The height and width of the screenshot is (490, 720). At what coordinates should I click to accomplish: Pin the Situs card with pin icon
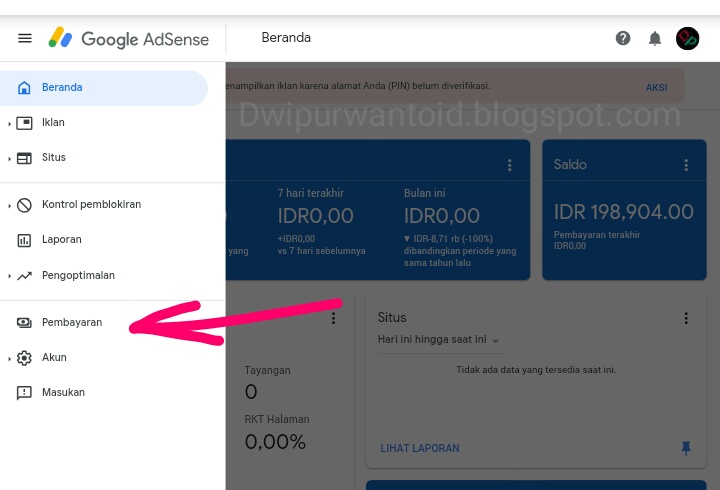(x=686, y=448)
